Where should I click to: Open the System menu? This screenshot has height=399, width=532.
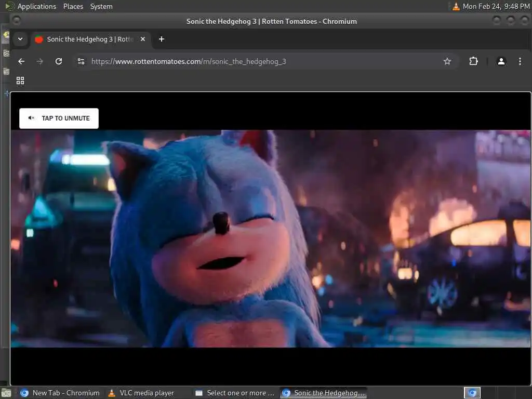(101, 6)
